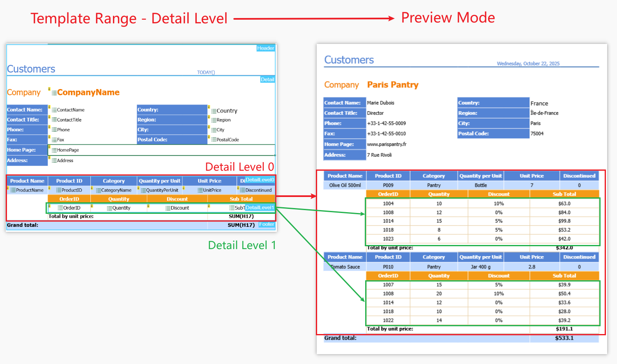Click the binding icon beside Country field
This screenshot has height=364, width=617.
tap(214, 111)
